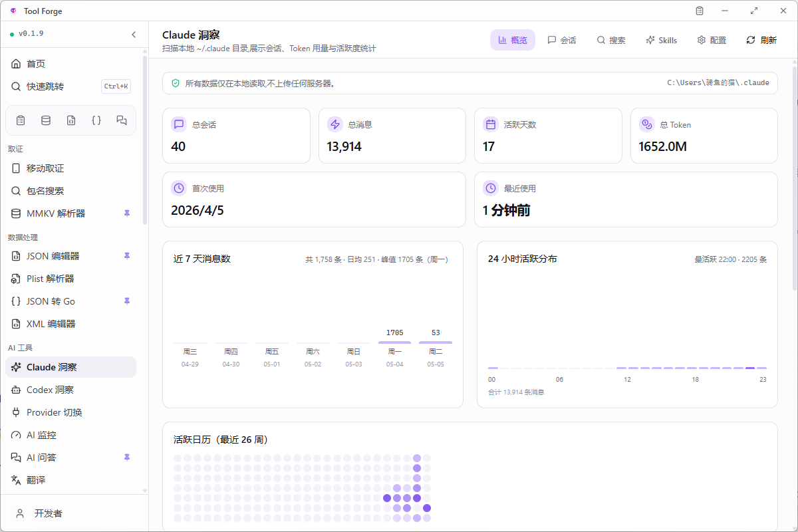Click the 总会话 chat icon on stats card
Screen dimensions: 798x532
click(179, 124)
